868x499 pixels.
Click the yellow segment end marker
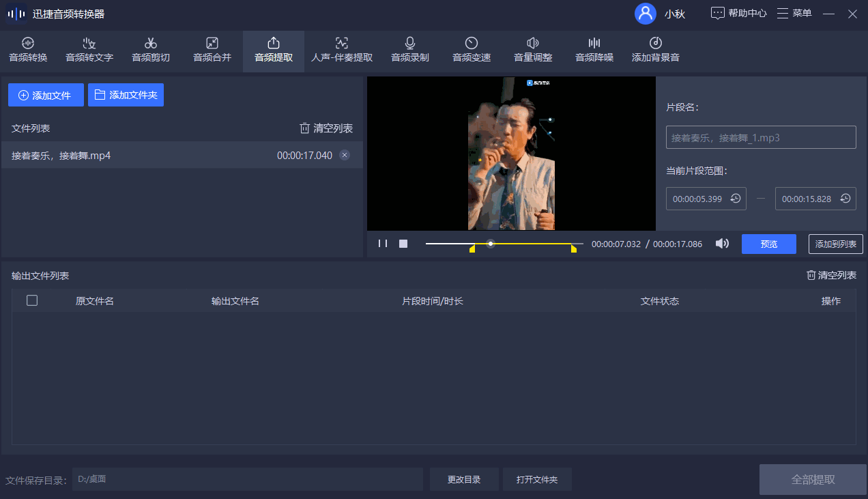(574, 249)
